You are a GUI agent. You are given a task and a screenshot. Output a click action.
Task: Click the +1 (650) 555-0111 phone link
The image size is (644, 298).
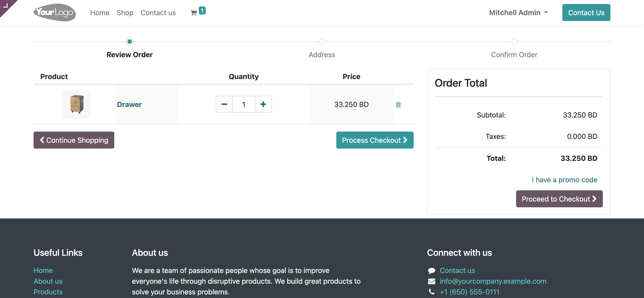click(x=470, y=292)
